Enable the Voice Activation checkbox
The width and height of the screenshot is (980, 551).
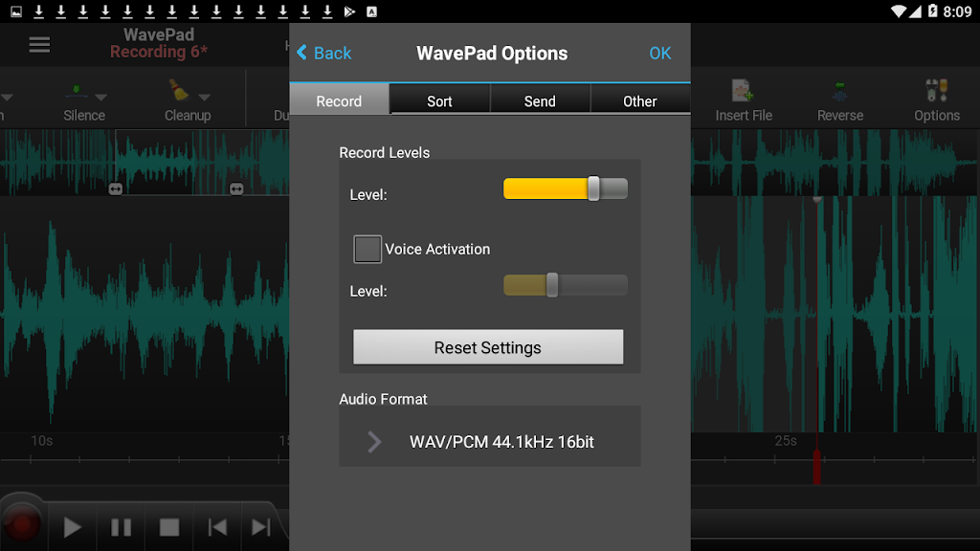[x=367, y=250]
